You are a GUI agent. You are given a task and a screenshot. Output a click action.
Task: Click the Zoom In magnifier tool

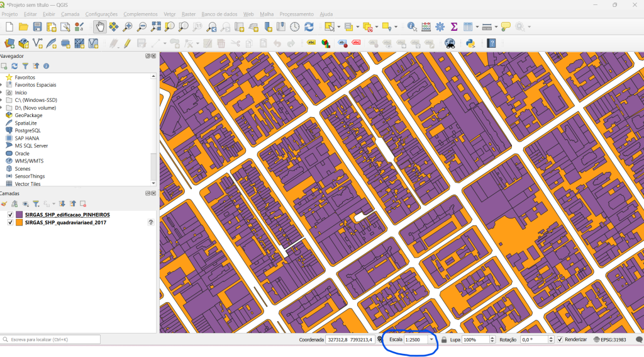128,27
